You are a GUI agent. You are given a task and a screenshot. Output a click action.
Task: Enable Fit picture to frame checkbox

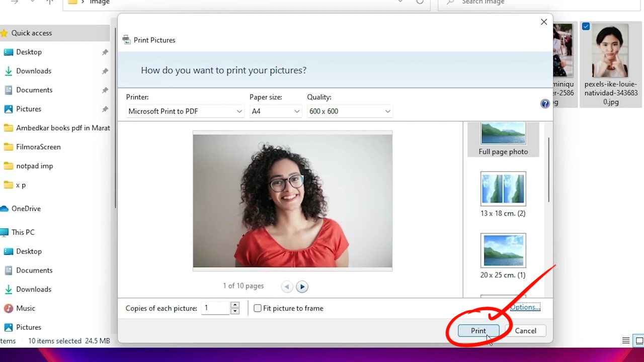[x=258, y=308]
